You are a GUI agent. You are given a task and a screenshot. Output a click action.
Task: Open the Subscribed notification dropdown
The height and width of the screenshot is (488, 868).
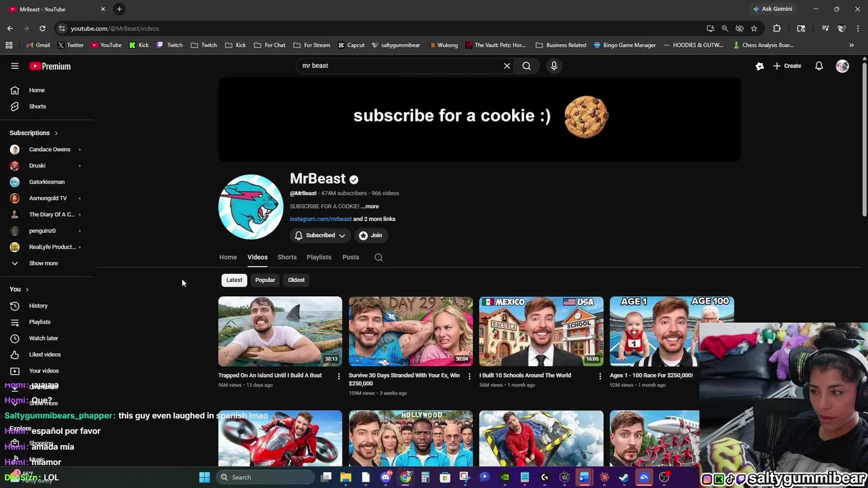pyautogui.click(x=320, y=235)
